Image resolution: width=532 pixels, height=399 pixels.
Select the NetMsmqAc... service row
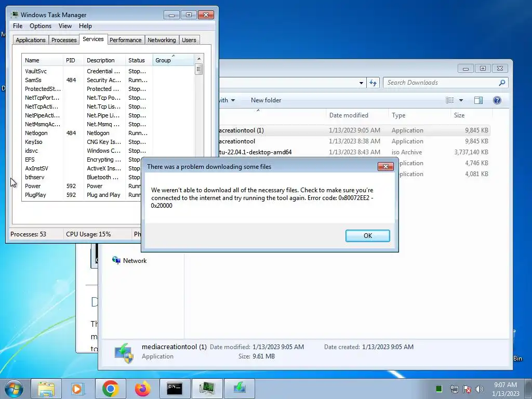point(108,124)
